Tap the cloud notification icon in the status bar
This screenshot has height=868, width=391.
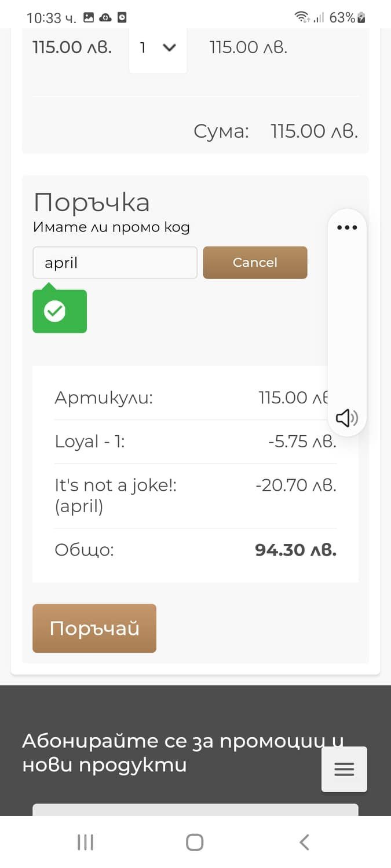click(105, 17)
